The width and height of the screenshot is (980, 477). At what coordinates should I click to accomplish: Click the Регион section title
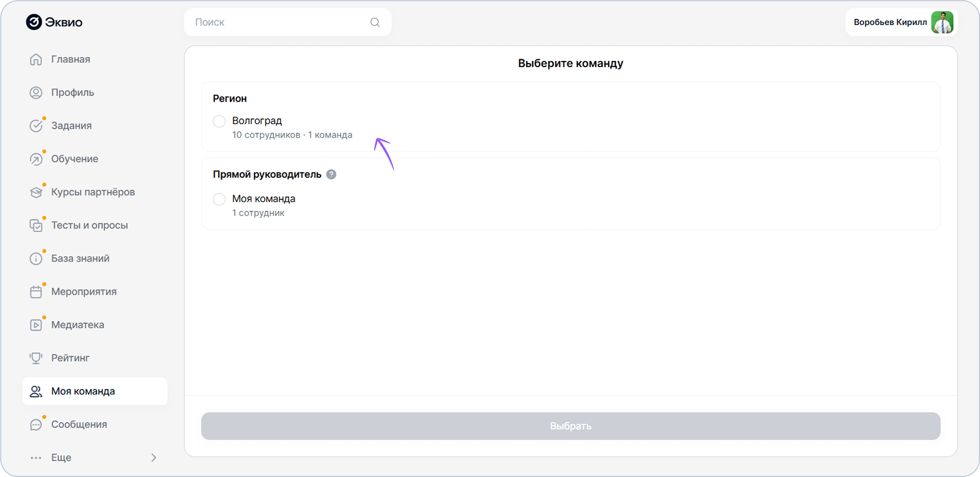click(230, 99)
